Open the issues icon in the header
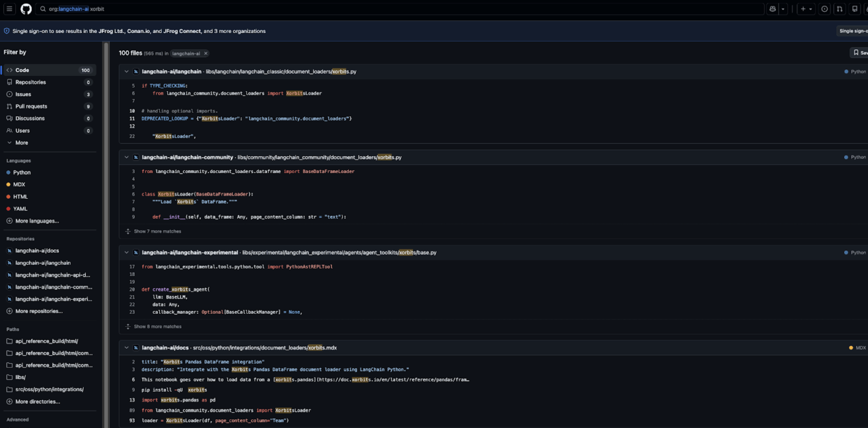 (x=824, y=9)
